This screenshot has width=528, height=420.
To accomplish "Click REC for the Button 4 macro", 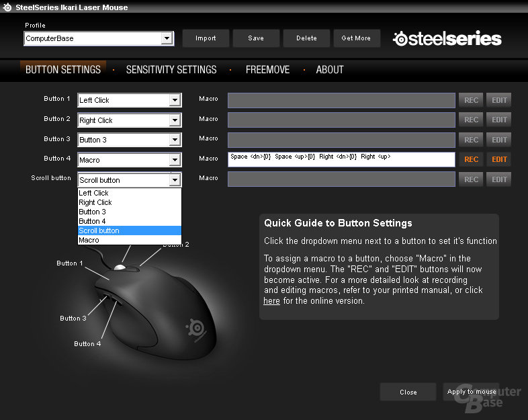I will (471, 159).
